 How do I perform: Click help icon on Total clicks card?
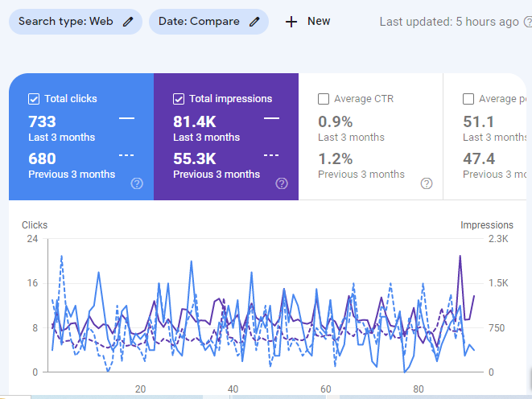point(137,183)
